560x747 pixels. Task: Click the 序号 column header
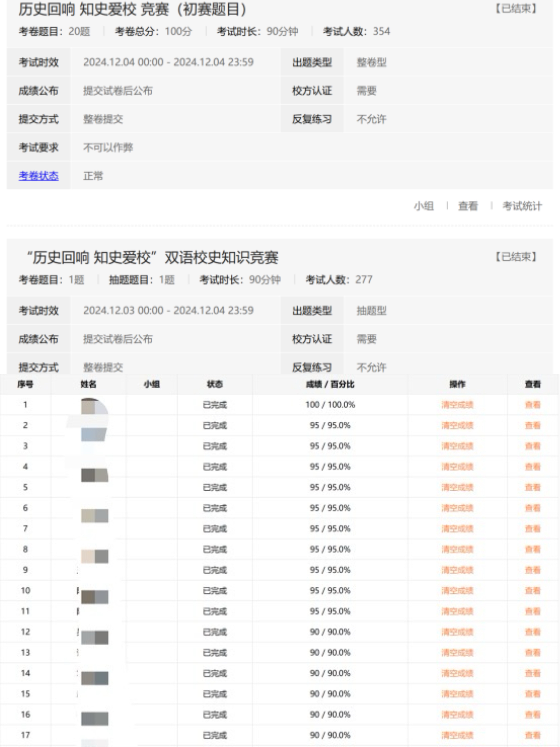25,384
